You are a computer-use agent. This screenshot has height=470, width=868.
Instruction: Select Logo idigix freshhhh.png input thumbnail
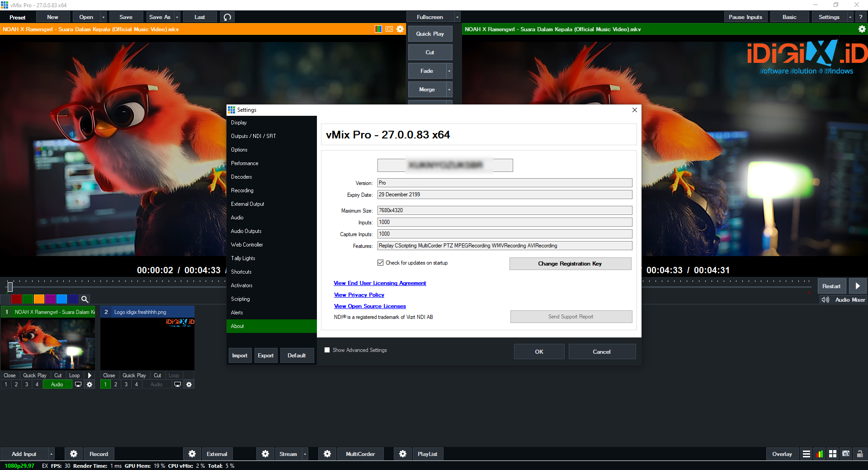click(147, 344)
